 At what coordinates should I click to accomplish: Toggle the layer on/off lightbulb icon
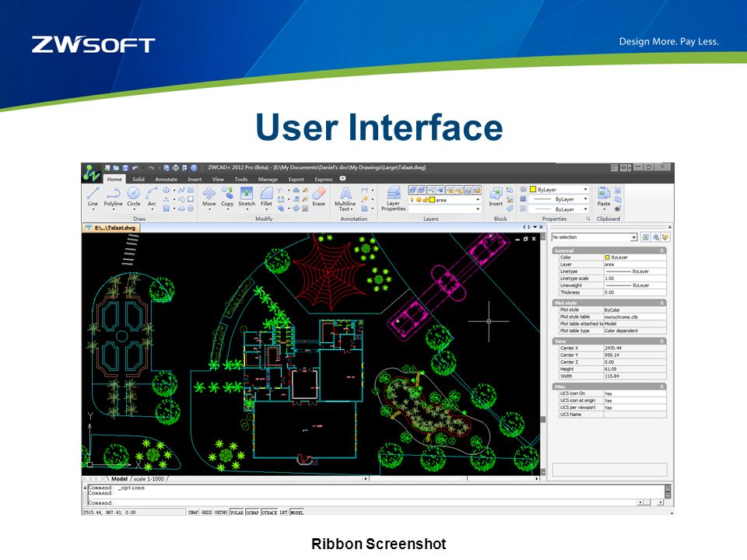412,200
